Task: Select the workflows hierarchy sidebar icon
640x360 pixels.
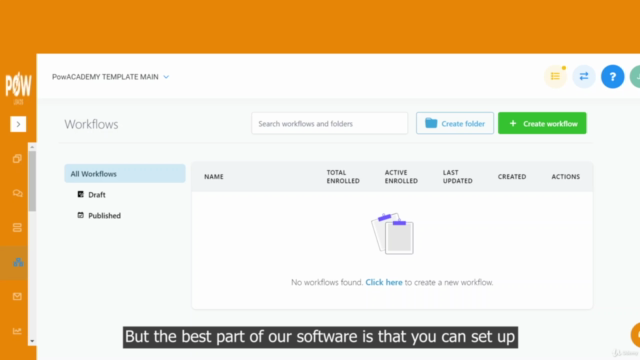Action: (18, 262)
